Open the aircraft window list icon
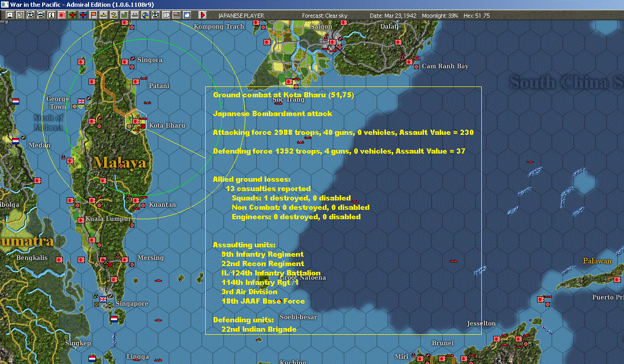Screen dimensions: 624x364 [x=30, y=15]
